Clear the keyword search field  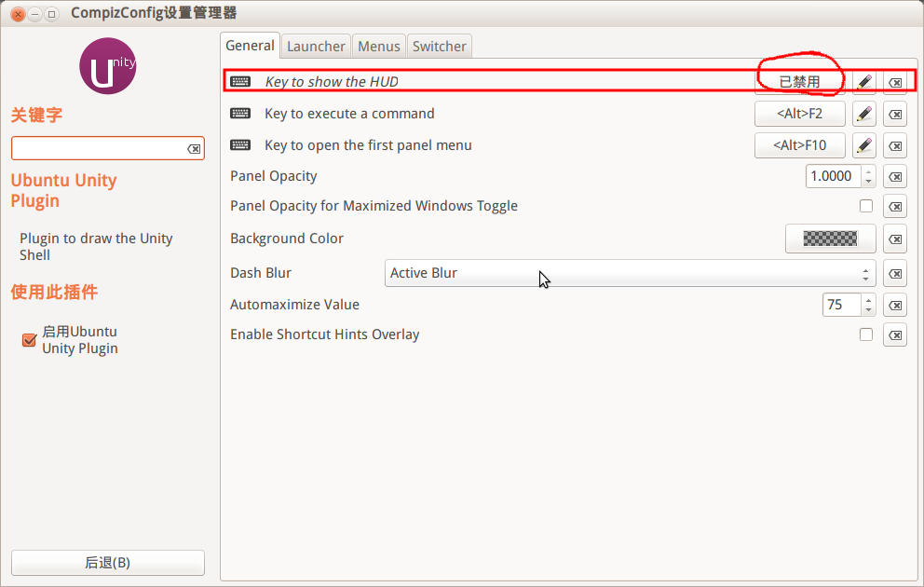194,149
